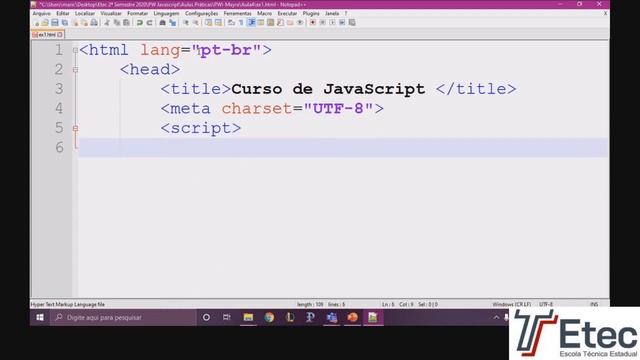
Task: Close the ex1.html tab with its X
Action: click(x=60, y=35)
